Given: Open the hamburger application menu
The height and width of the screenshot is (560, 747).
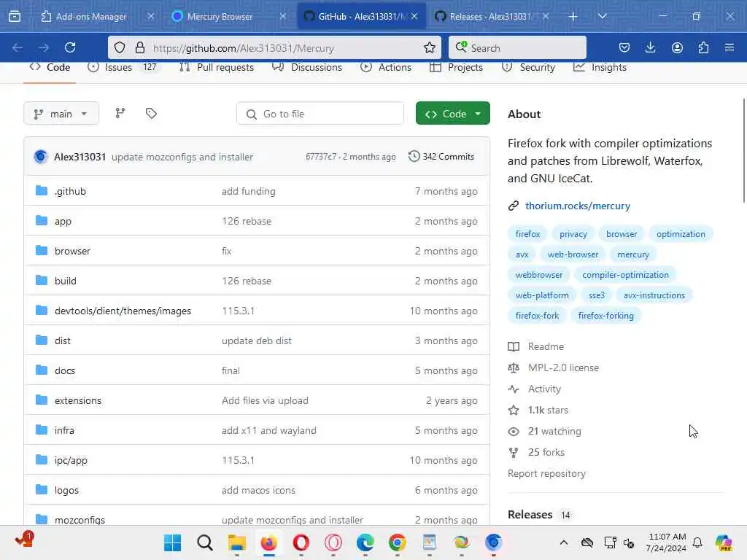Looking at the screenshot, I should (x=729, y=47).
